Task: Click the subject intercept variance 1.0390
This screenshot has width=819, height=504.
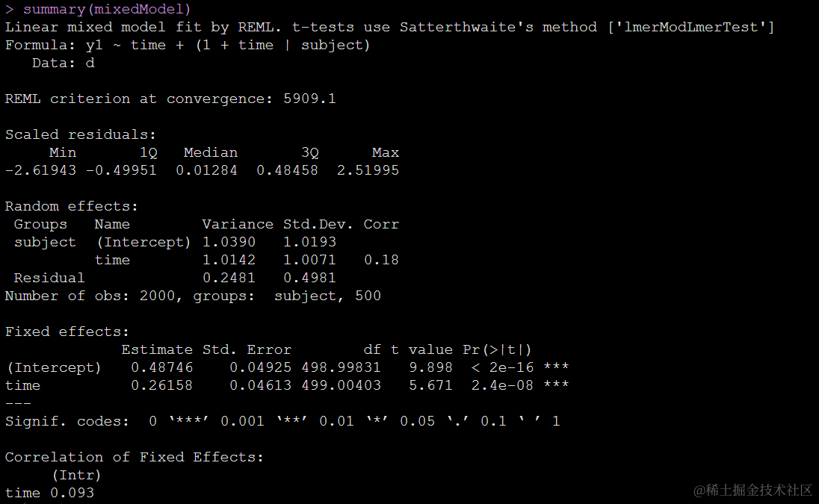Action: [229, 242]
